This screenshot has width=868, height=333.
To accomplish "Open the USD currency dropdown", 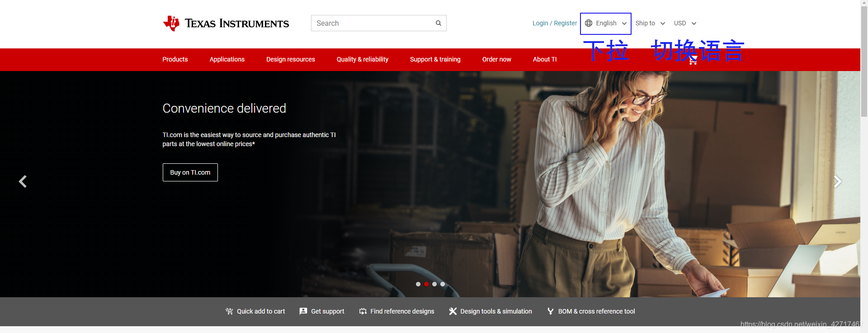I will tap(685, 23).
